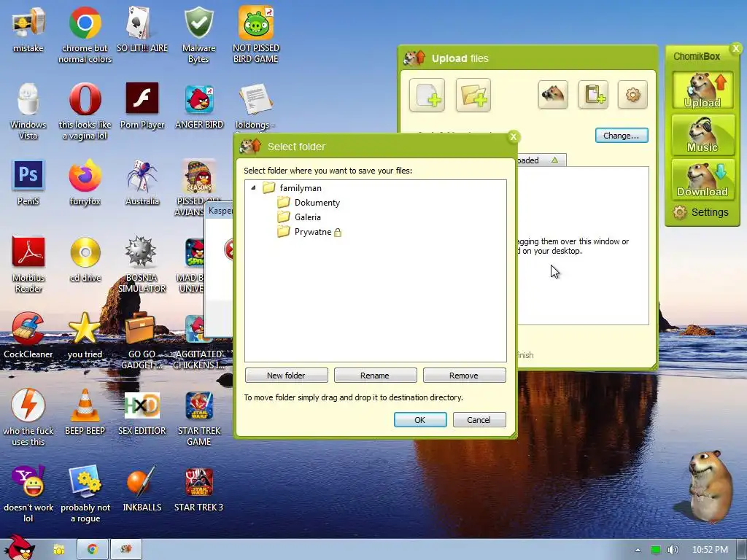The height and width of the screenshot is (560, 747).
Task: Click the 'furryfox' Firefox icon
Action: (x=85, y=183)
